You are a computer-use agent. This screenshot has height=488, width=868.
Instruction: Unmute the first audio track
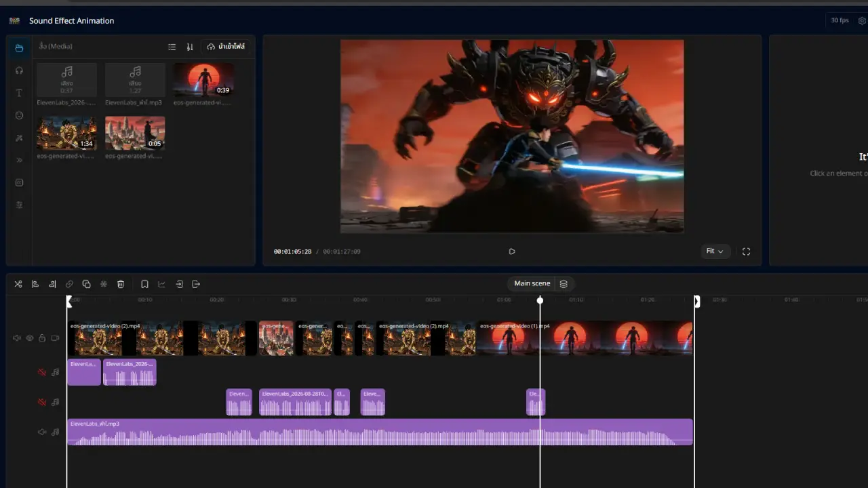pyautogui.click(x=42, y=372)
